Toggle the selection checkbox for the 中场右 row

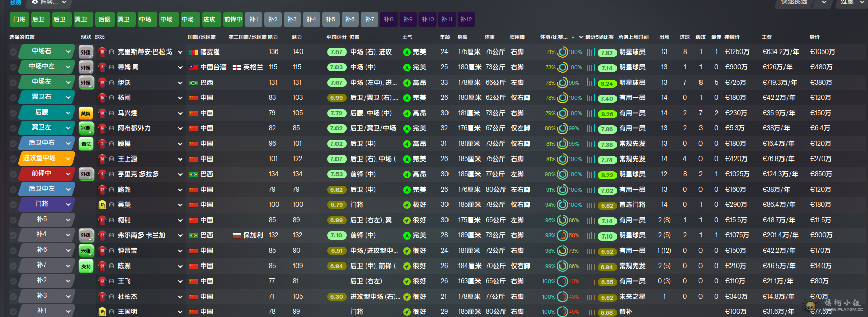[13, 52]
